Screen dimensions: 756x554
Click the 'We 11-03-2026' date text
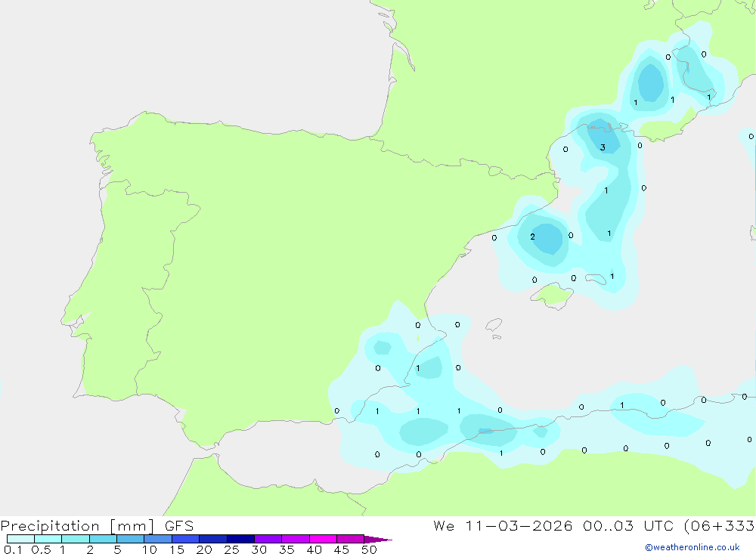coord(503,526)
